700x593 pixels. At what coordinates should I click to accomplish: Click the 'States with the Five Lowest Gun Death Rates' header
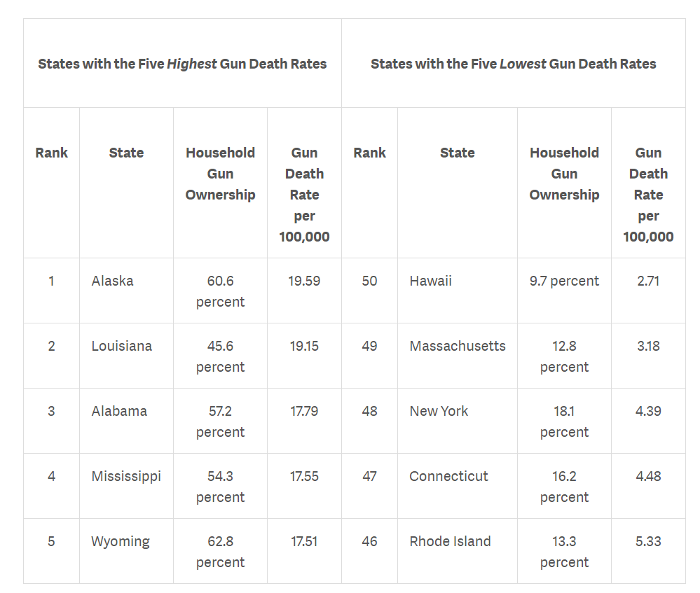click(514, 63)
